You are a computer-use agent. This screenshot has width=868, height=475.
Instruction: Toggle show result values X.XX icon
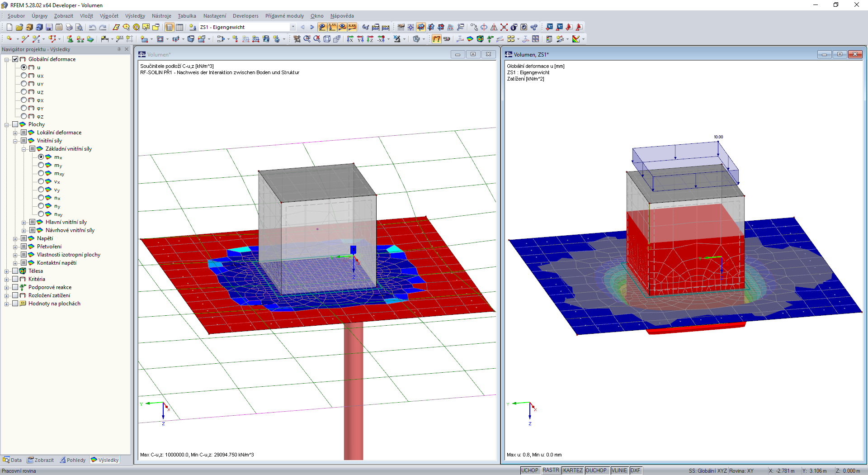(x=352, y=27)
